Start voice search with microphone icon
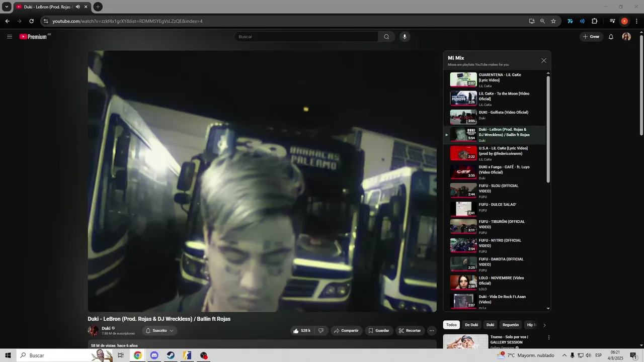The width and height of the screenshot is (644, 362). (x=404, y=37)
